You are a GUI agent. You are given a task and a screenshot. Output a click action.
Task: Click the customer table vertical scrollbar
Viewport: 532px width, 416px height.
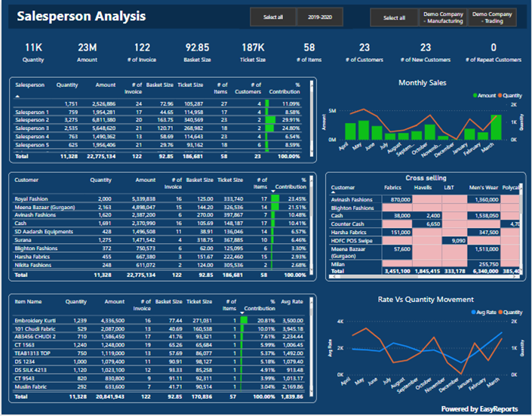(311, 224)
